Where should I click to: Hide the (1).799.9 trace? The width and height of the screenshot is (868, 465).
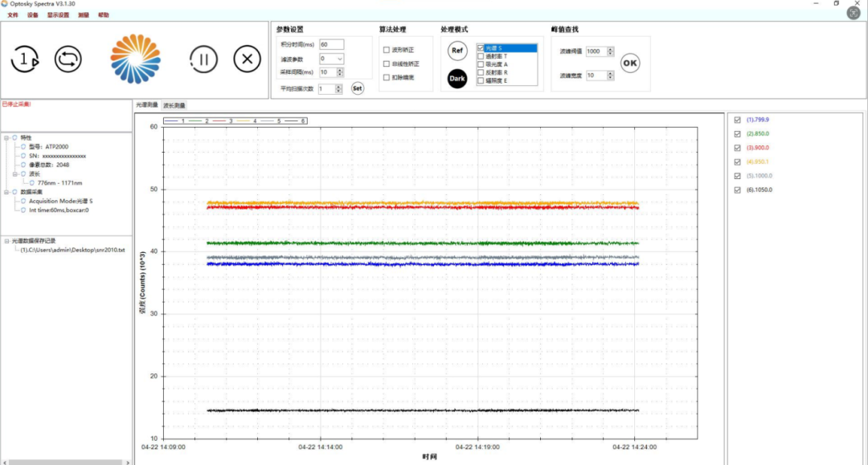pos(737,120)
